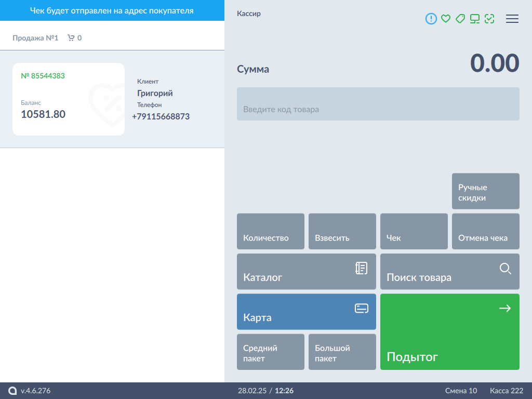Open Поиск товара product search
This screenshot has width=532, height=399.
[x=450, y=271]
